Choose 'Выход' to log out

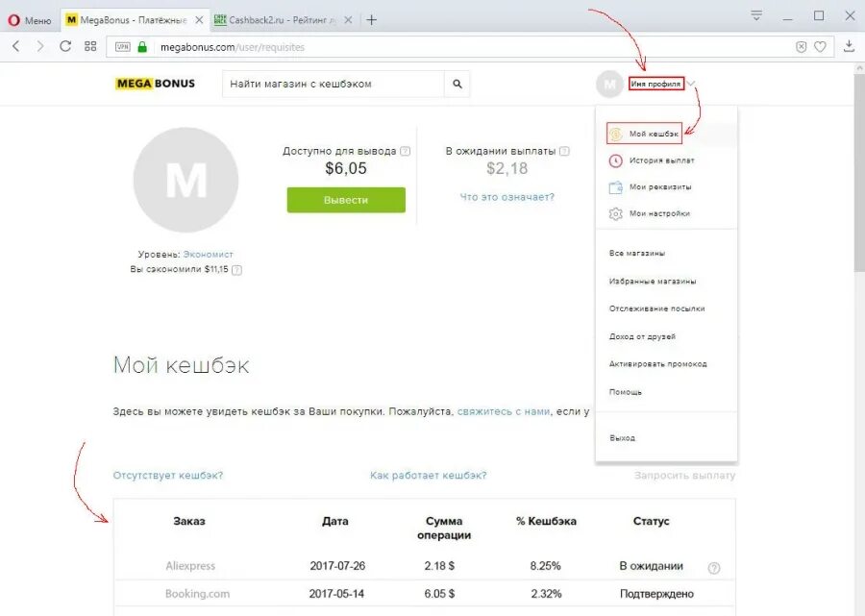pos(623,437)
